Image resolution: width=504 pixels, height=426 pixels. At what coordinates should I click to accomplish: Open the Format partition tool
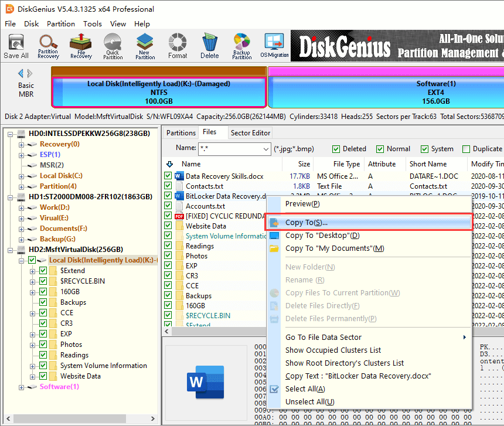178,46
